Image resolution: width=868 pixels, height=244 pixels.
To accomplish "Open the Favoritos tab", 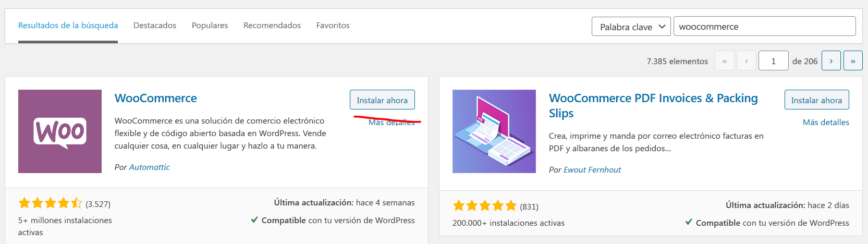I will [x=333, y=25].
